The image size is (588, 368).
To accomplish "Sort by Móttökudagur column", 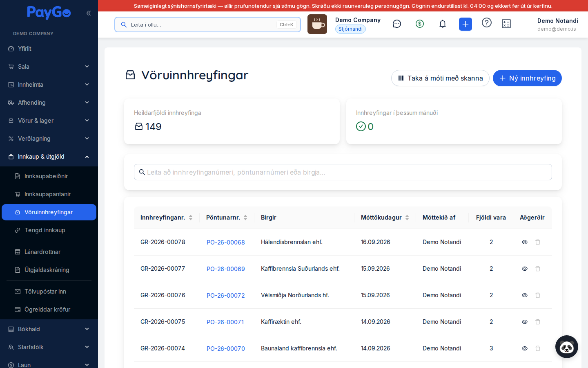I will [385, 218].
